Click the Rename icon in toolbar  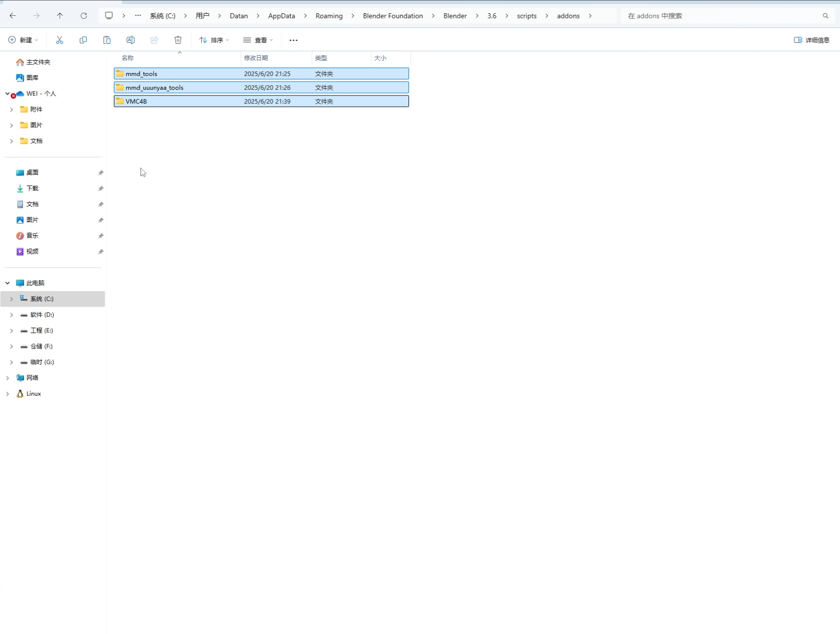[131, 40]
